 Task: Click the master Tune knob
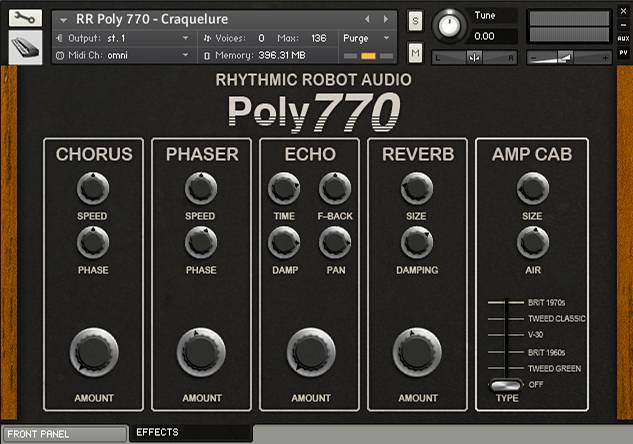tap(449, 26)
